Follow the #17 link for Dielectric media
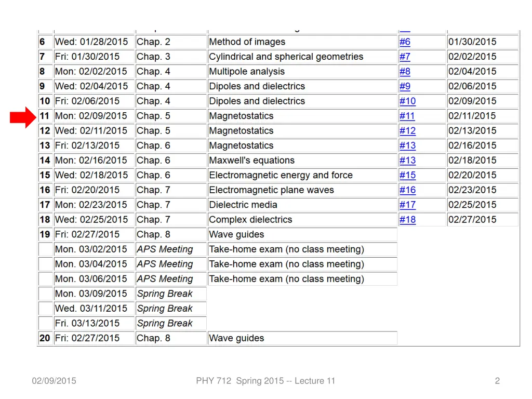Screen dimensions: 532x399 coord(407,205)
